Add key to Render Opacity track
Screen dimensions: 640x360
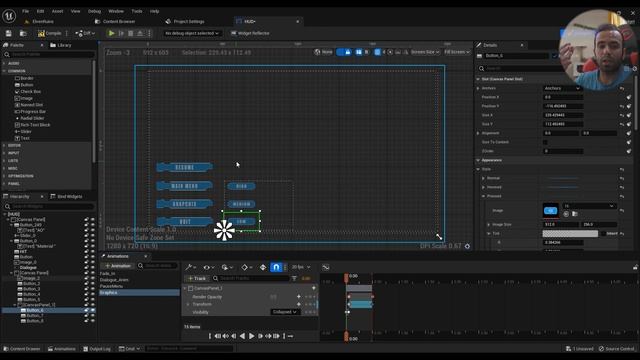click(x=299, y=297)
